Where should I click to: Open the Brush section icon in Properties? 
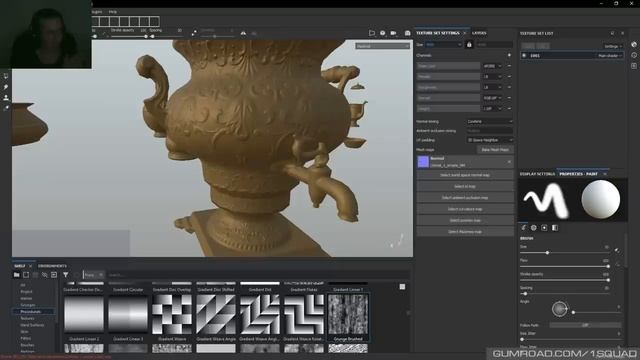[524, 228]
